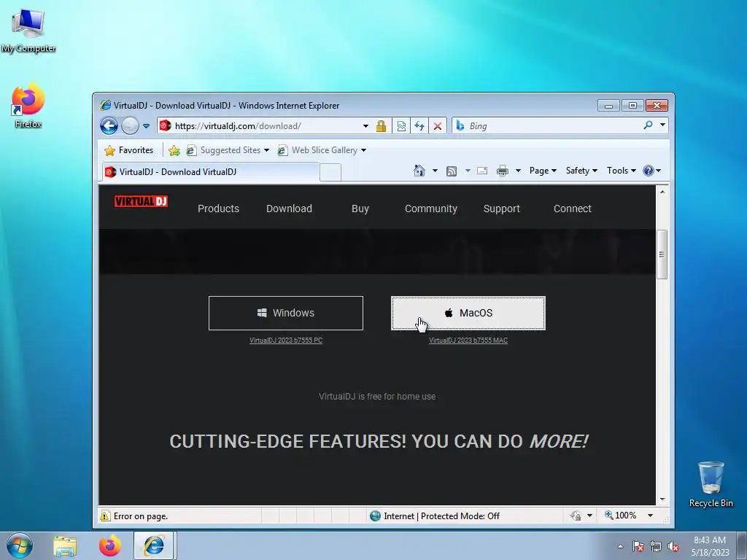The image size is (747, 560).
Task: Click the Error on page warning icon
Action: (x=105, y=516)
